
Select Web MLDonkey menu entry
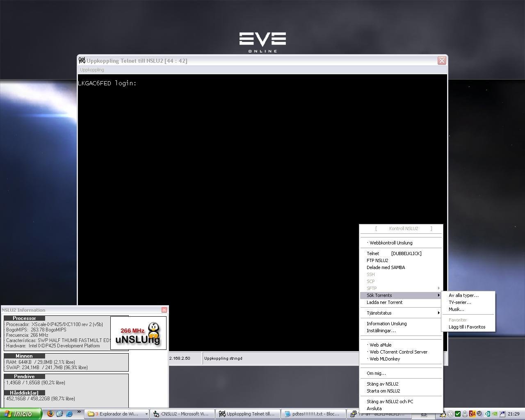pos(401,359)
